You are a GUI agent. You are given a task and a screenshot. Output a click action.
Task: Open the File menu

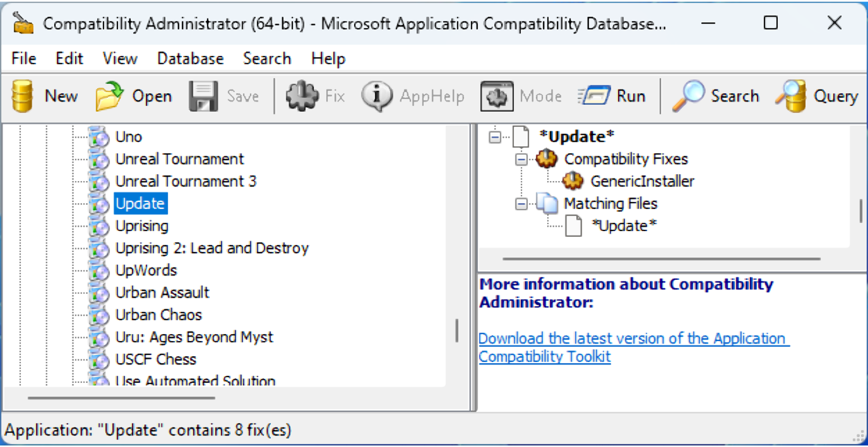[24, 59]
